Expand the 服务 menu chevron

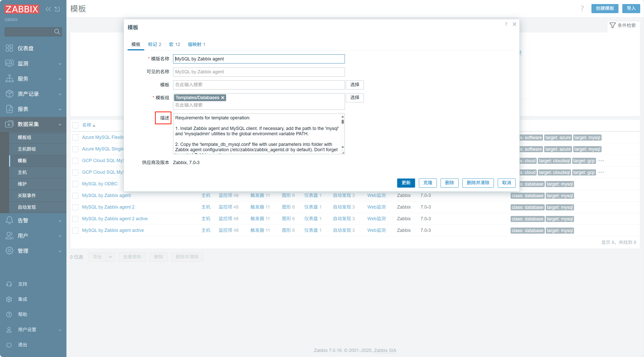click(60, 79)
